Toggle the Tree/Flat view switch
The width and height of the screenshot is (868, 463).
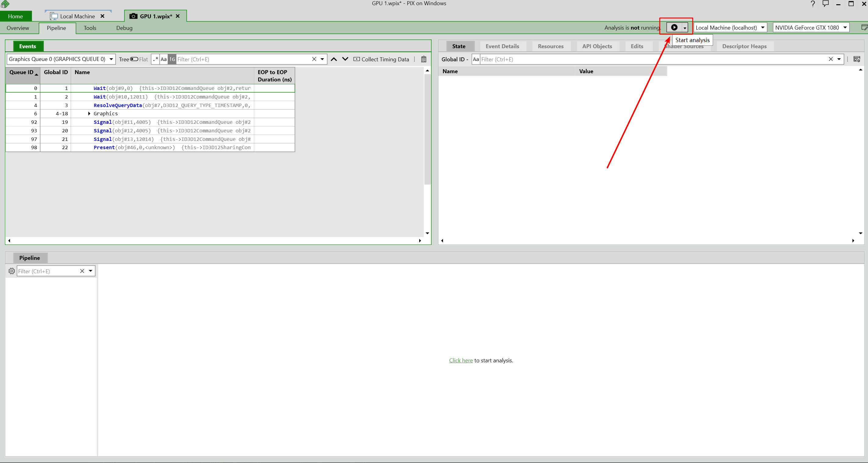[x=134, y=59]
